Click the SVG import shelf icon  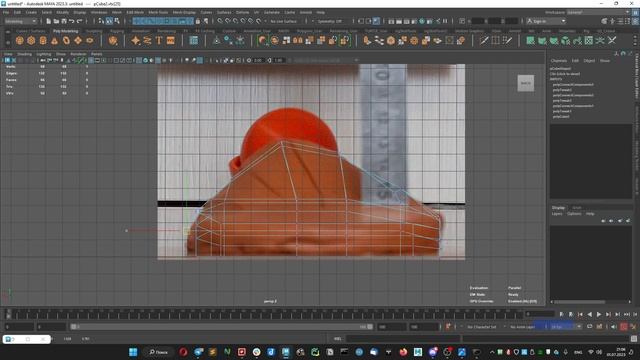coord(171,40)
